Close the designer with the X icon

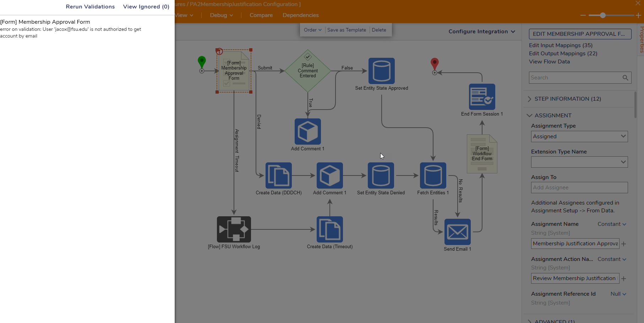click(x=638, y=3)
